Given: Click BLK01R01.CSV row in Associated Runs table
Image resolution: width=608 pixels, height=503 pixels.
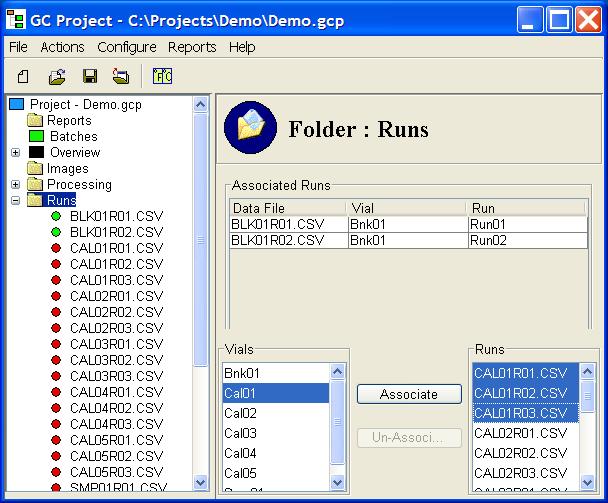Looking at the screenshot, I should tap(409, 224).
